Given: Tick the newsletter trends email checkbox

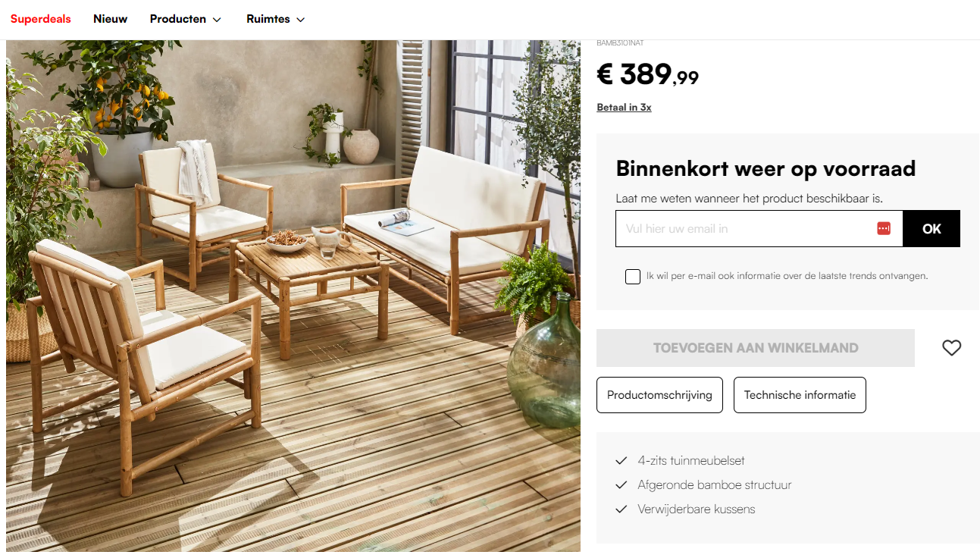Looking at the screenshot, I should coord(633,277).
